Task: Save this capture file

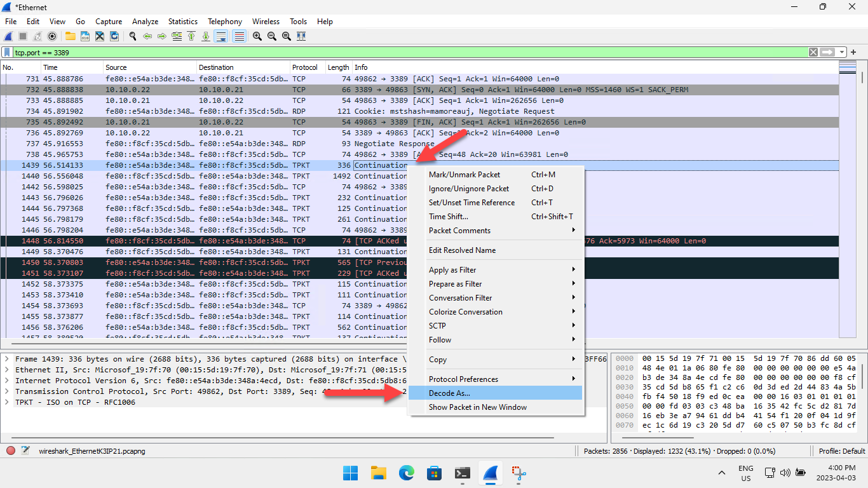Action: tap(85, 36)
